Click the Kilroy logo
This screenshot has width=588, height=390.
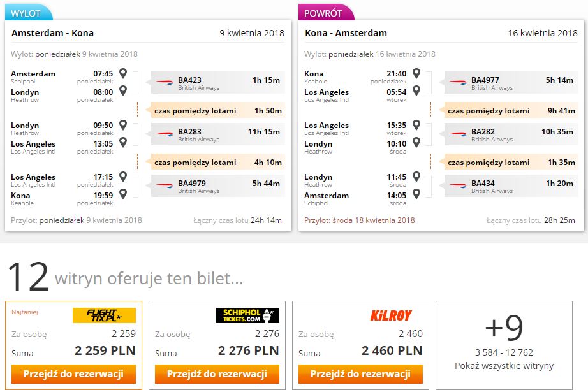coord(391,315)
